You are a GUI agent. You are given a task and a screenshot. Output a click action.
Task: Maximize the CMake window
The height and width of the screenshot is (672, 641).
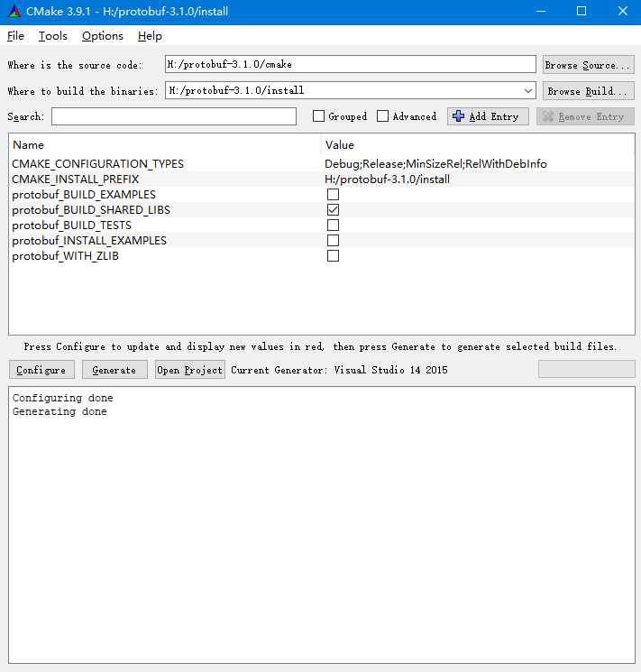tap(581, 12)
